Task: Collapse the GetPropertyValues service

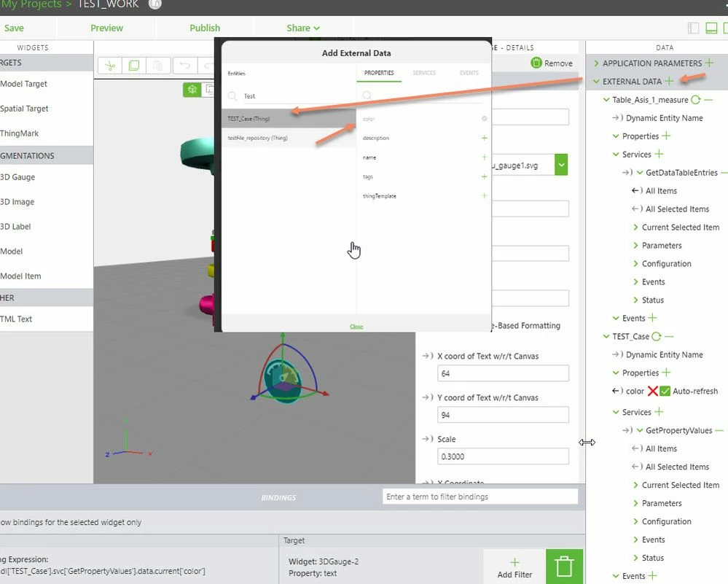Action: click(x=639, y=431)
